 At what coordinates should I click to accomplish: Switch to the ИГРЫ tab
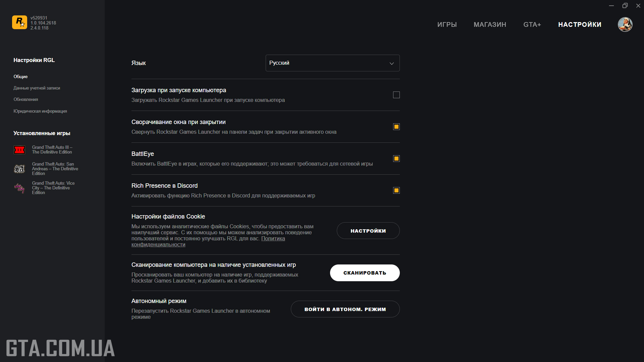(x=447, y=24)
